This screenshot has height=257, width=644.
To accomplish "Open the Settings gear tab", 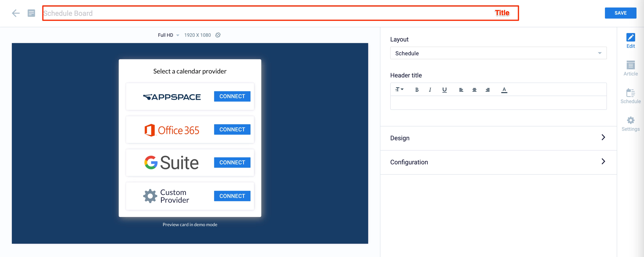I will click(x=630, y=124).
